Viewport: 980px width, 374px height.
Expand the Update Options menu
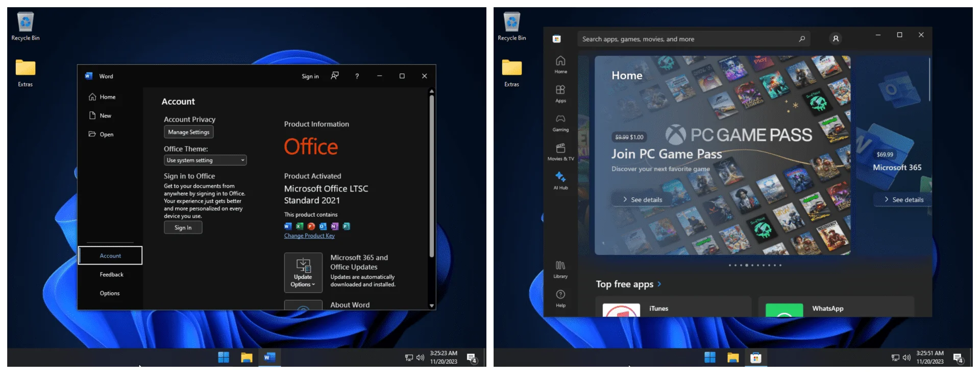tap(303, 273)
